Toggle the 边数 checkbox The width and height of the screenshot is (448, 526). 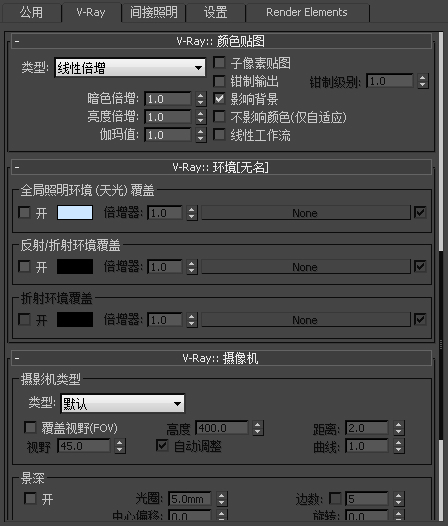coord(335,498)
